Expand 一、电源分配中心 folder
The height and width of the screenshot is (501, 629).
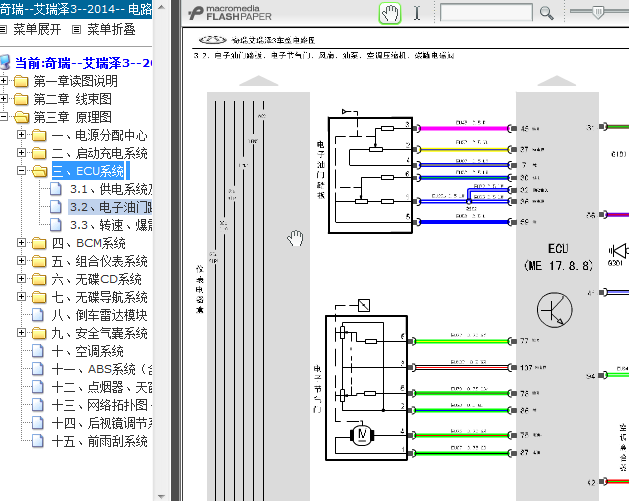22,135
